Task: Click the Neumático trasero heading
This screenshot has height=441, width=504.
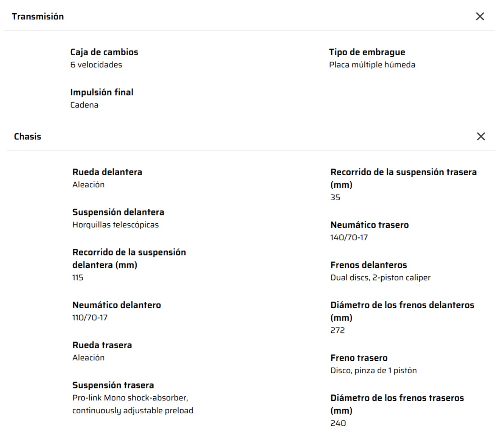Action: pos(370,225)
